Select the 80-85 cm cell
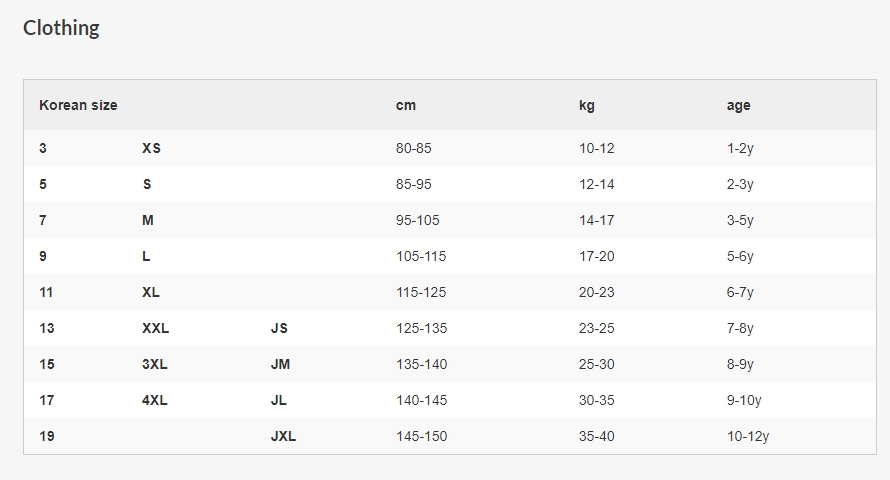 coord(414,148)
